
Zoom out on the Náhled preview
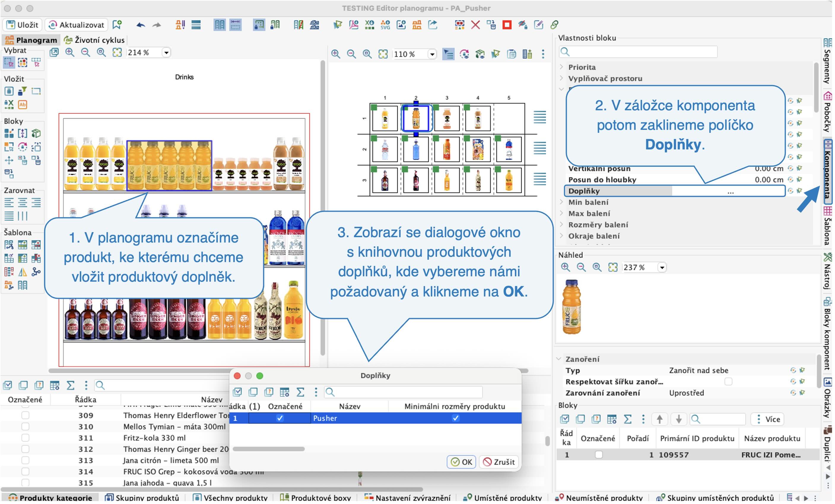pos(581,267)
